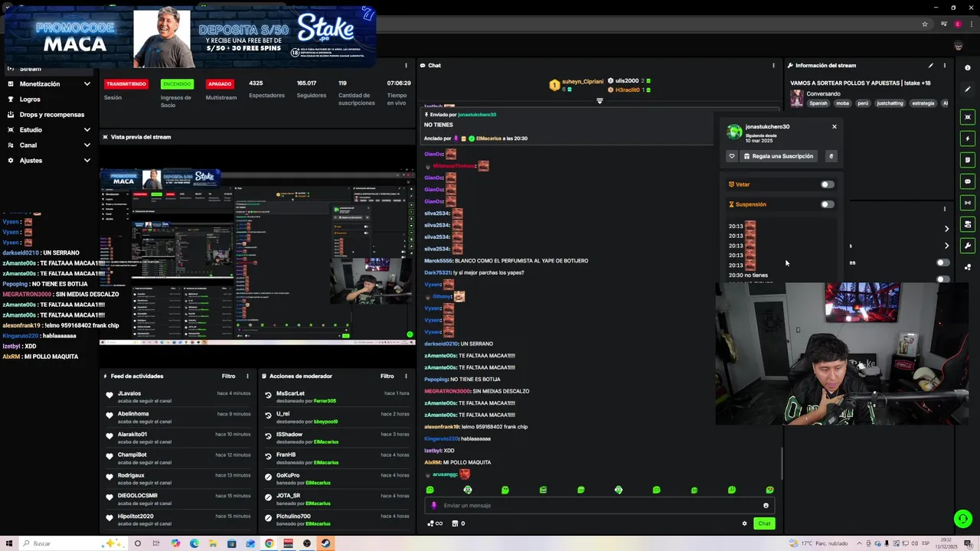Click the channel points infinity icon
Image resolution: width=980 pixels, height=551 pixels.
click(x=435, y=523)
